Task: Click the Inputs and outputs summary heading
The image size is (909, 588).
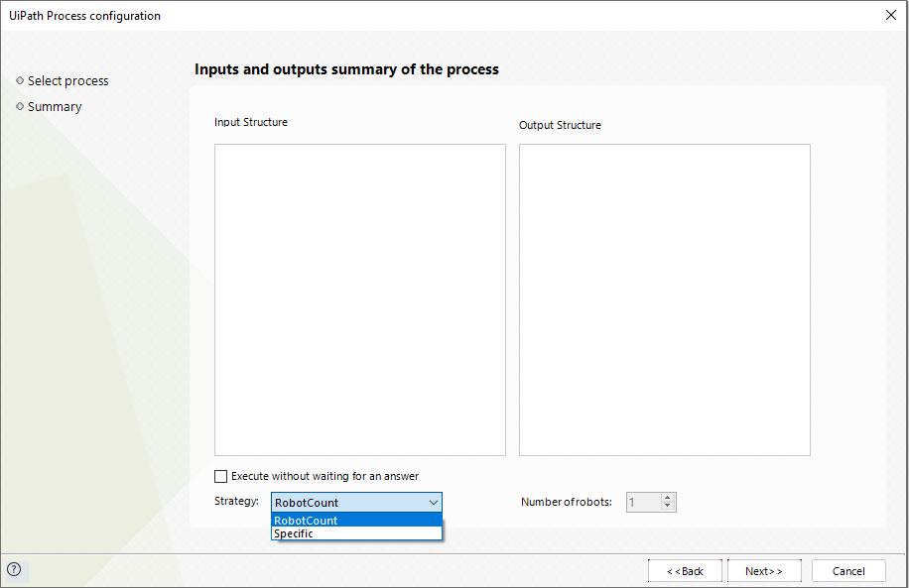Action: [x=346, y=69]
